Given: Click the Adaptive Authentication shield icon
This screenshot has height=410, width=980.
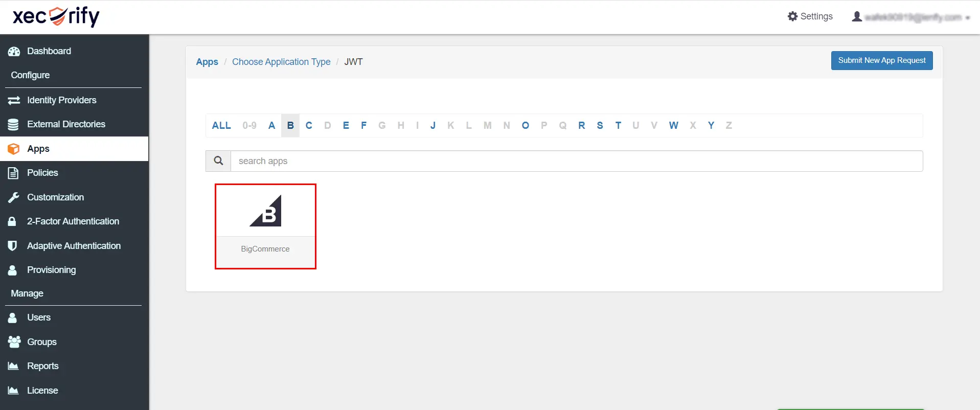Looking at the screenshot, I should point(13,246).
